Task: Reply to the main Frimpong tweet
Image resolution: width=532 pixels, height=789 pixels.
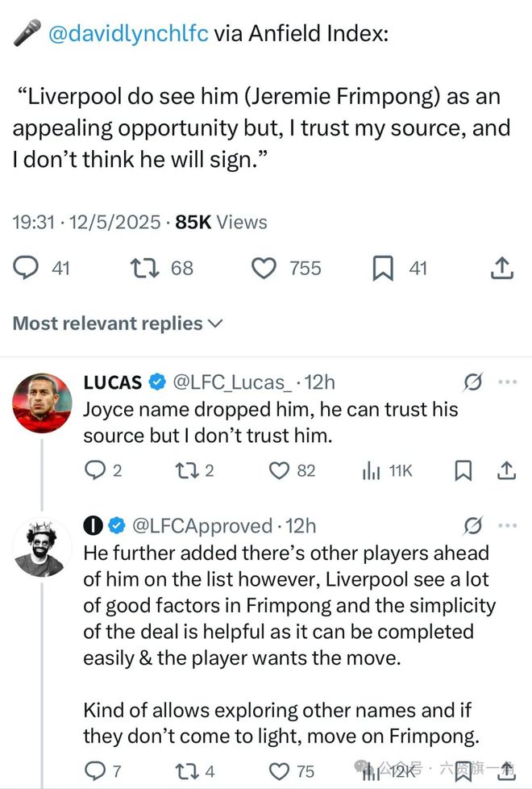Action: click(28, 268)
